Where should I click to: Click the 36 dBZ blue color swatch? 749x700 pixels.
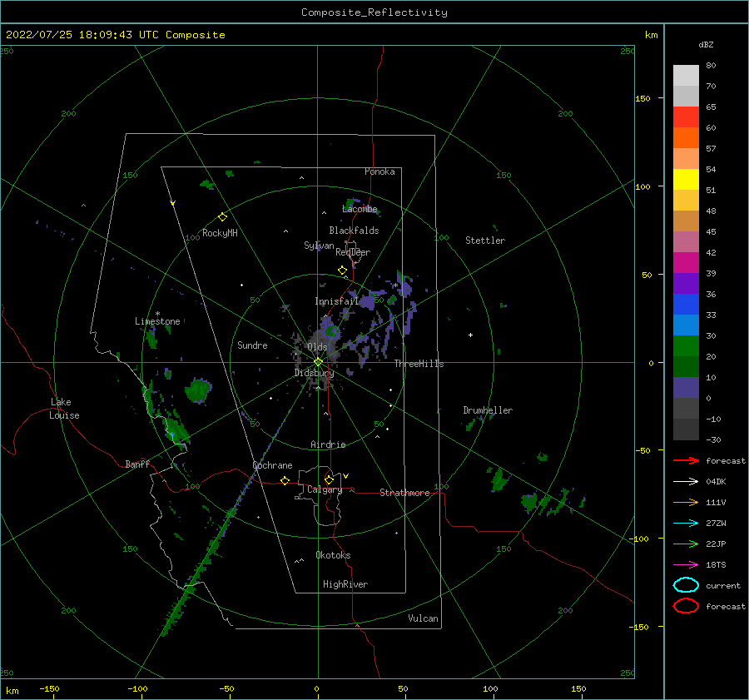tap(686, 304)
